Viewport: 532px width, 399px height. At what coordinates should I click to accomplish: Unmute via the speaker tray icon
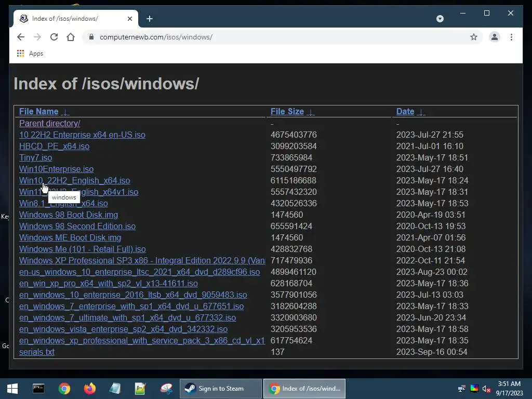click(486, 389)
